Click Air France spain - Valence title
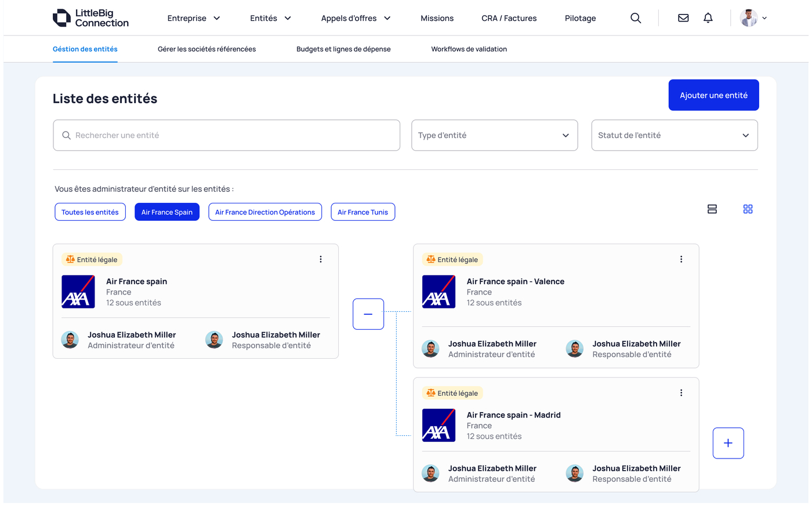The image size is (812, 513). [516, 282]
